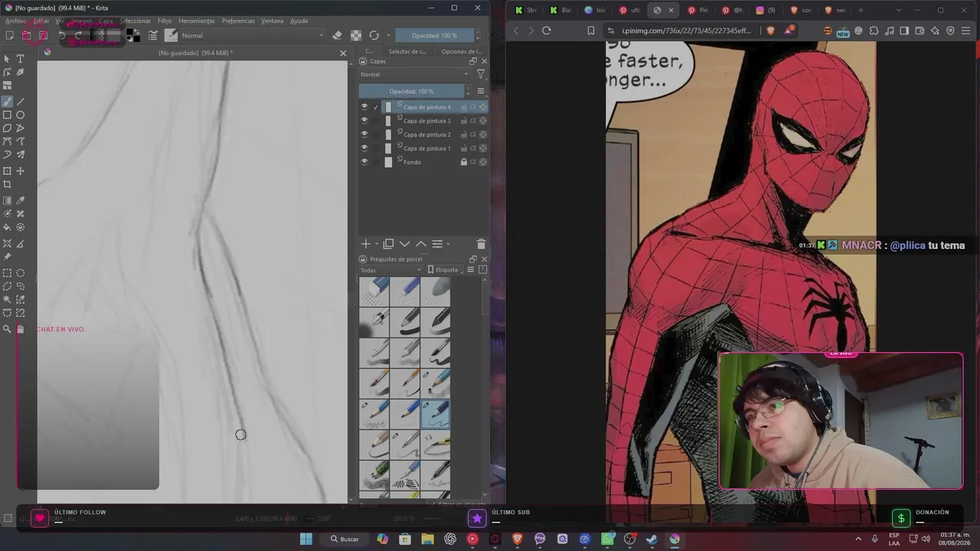
Task: Open the brush editor settings
Action: (153, 35)
